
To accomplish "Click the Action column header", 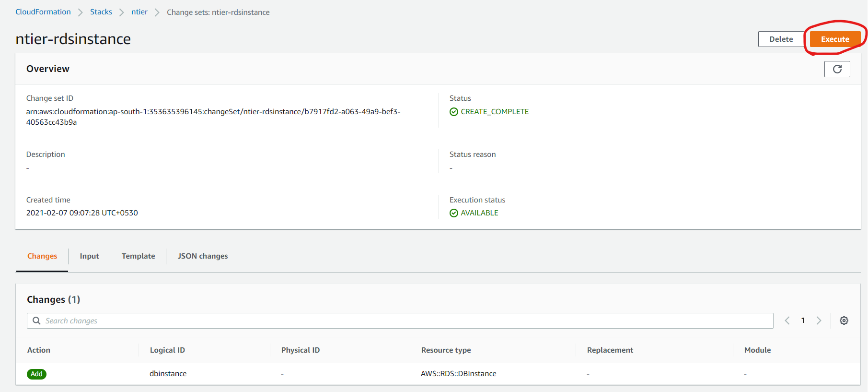I will point(39,350).
